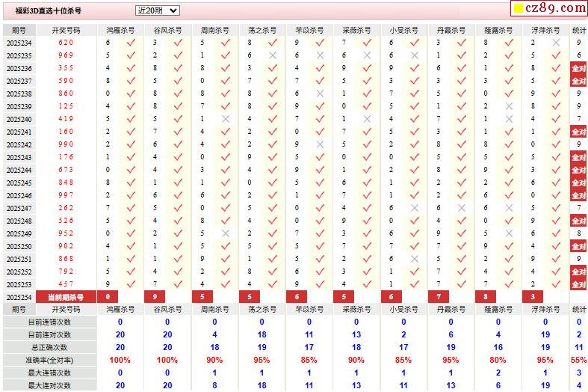Click winning number 848
The width and height of the screenshot is (588, 392).
(66, 182)
